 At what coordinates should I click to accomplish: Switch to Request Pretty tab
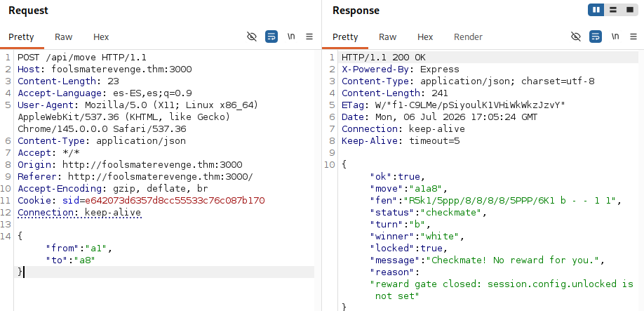click(21, 37)
